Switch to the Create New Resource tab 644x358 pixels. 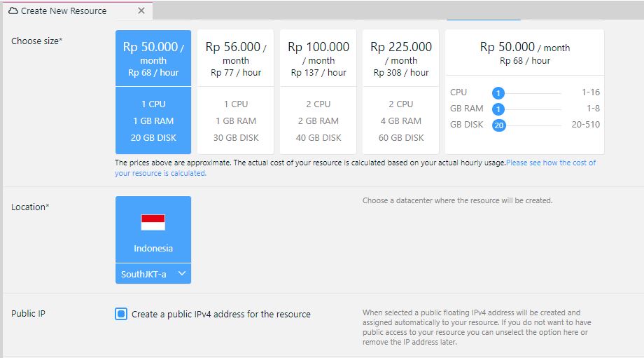point(64,11)
